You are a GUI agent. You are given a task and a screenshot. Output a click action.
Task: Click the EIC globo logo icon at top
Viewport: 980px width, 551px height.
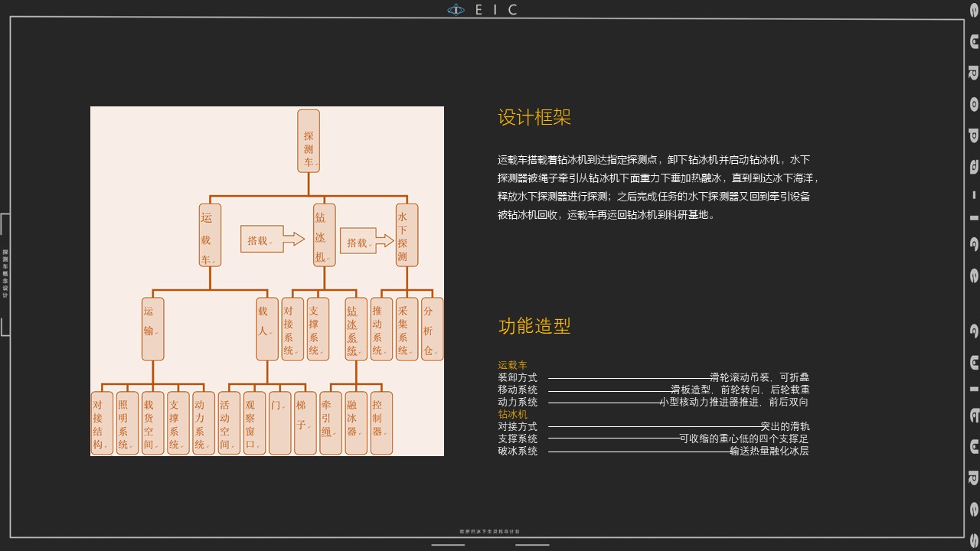457,10
